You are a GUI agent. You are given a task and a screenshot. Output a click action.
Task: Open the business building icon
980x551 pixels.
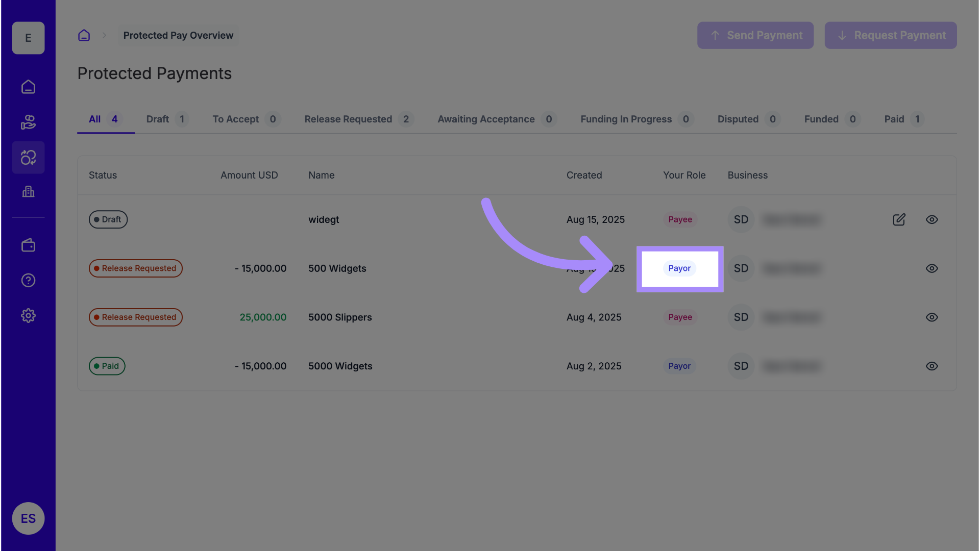click(28, 192)
